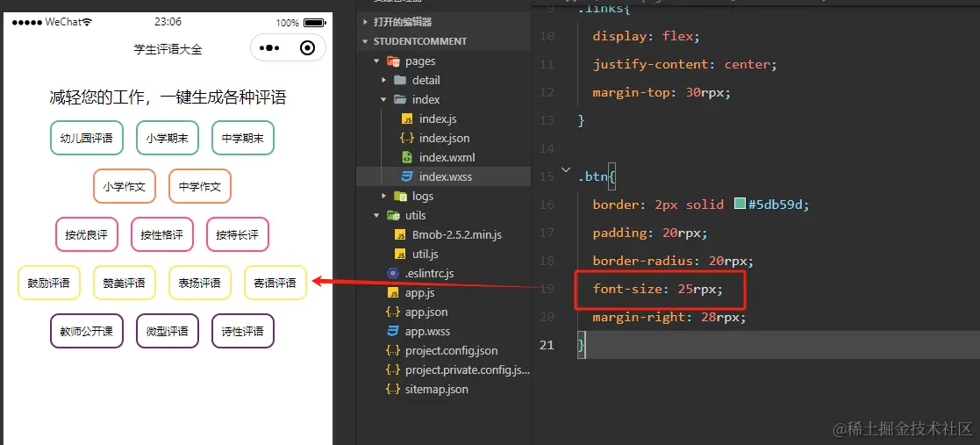Click the index.js file icon
Image resolution: width=980 pixels, height=445 pixels.
[407, 118]
